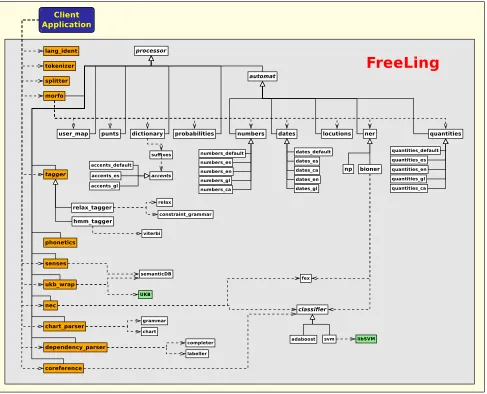Click the morfo module box
Viewport: 487px width, 394px height.
point(54,96)
